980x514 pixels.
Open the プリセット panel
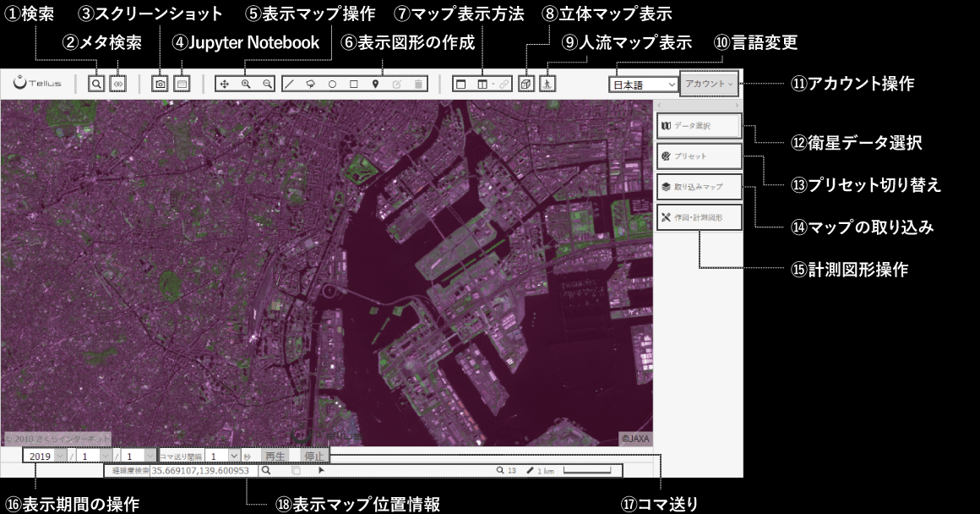(x=699, y=156)
